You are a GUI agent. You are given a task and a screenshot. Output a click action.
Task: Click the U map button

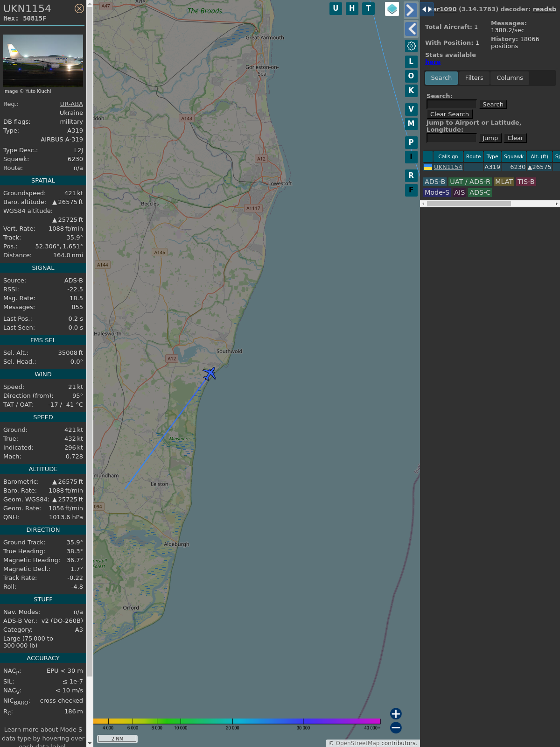[x=336, y=8]
